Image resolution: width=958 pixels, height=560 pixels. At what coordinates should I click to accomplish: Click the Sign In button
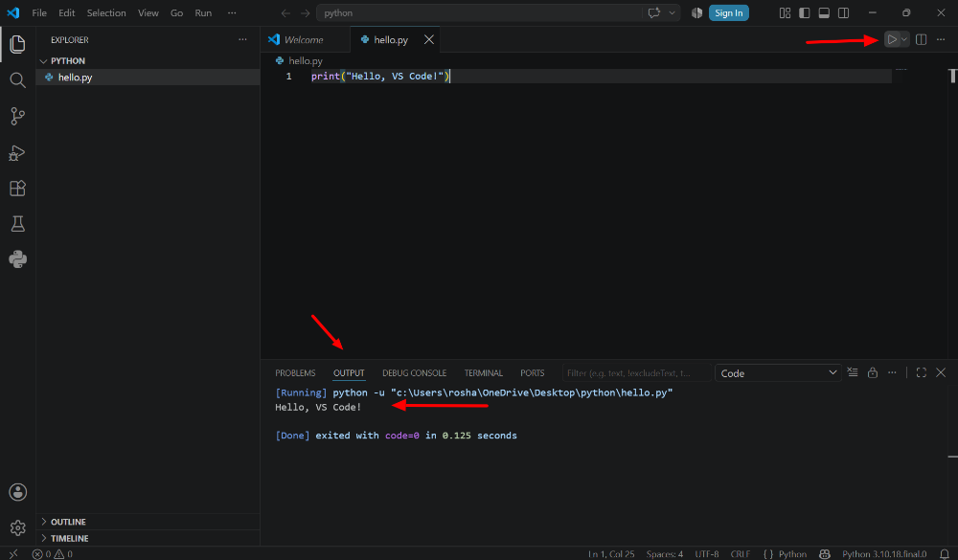728,12
